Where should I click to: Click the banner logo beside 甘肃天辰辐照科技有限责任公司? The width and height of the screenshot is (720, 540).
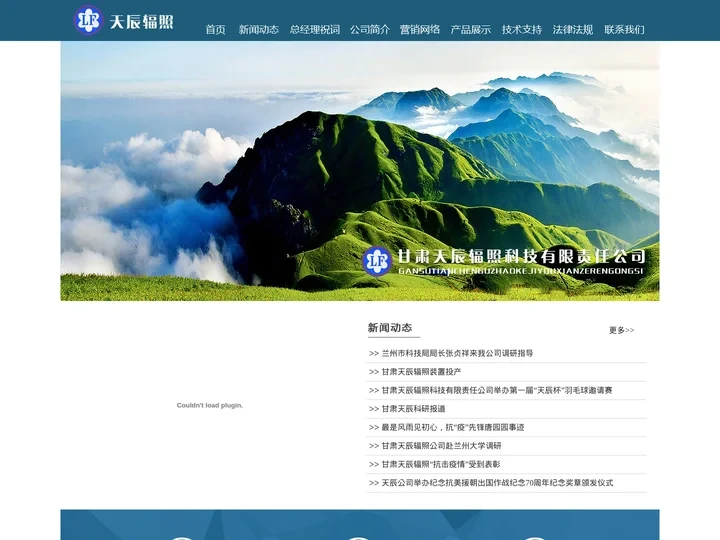tap(377, 261)
